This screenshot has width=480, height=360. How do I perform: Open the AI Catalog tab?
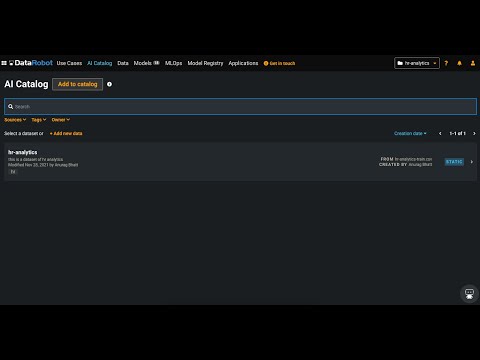(100, 63)
